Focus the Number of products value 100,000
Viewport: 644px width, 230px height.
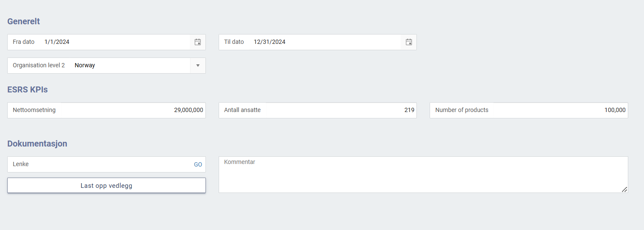[x=615, y=110]
